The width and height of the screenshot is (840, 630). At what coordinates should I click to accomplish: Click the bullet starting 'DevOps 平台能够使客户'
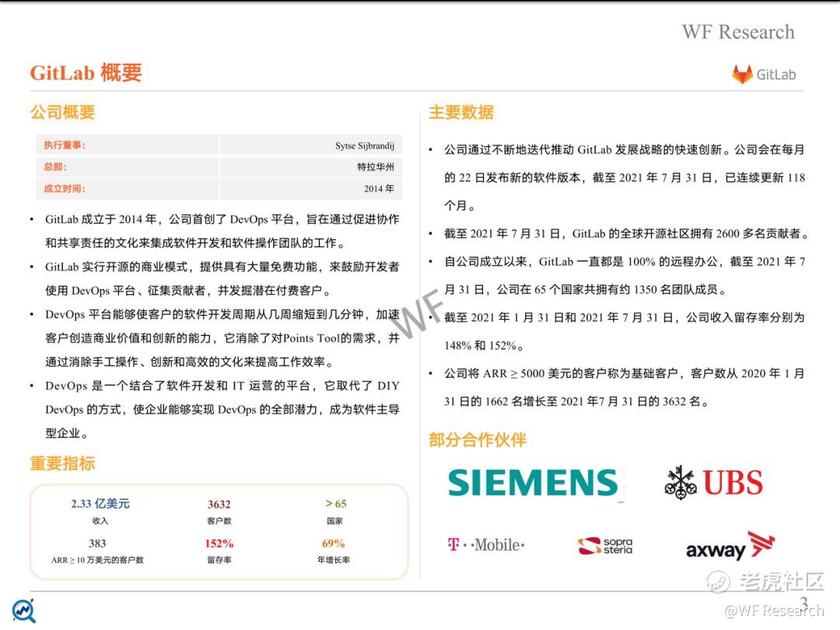pyautogui.click(x=222, y=338)
